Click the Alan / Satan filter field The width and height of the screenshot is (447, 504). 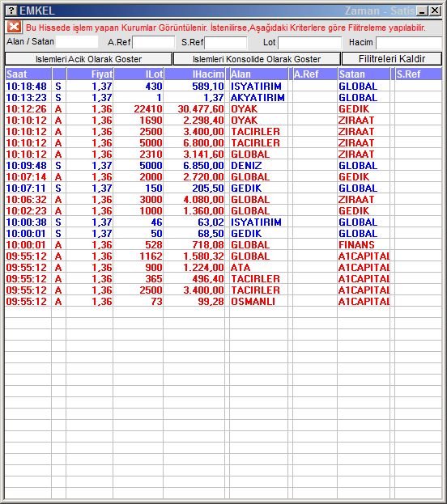pyautogui.click(x=77, y=42)
